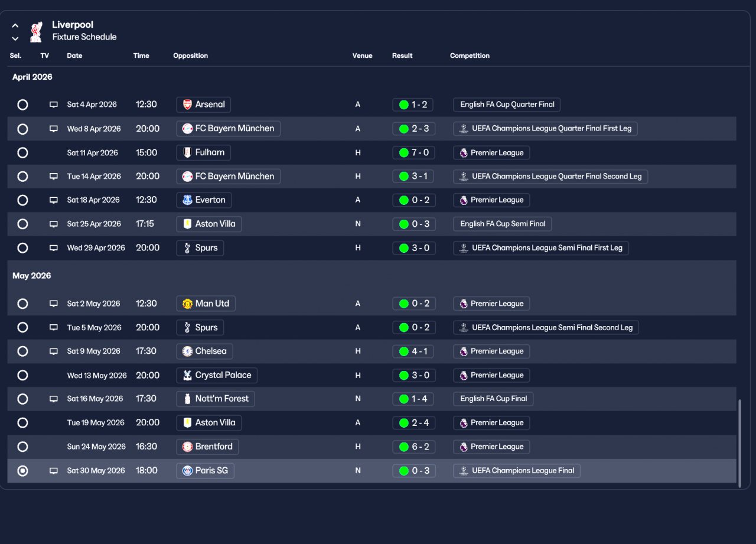This screenshot has height=544, width=756.
Task: Open UEFA Champions League Semi Final Second Leg
Action: click(x=546, y=327)
